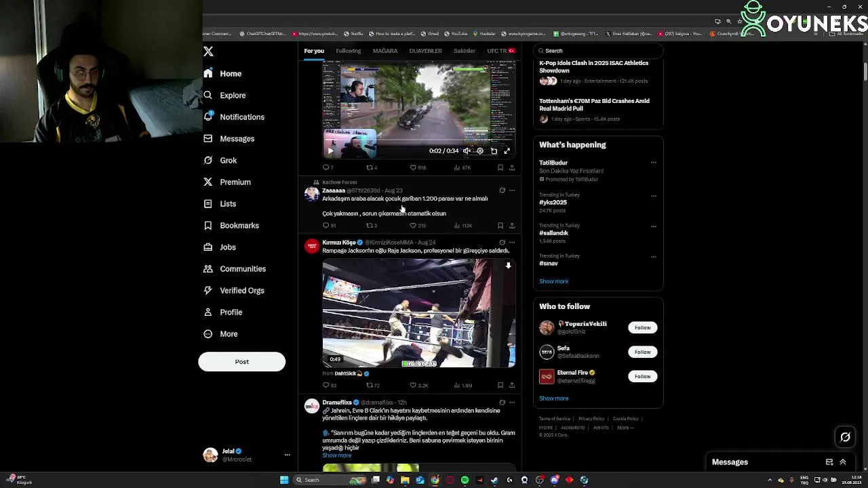Open the Grok floating button

point(845,437)
